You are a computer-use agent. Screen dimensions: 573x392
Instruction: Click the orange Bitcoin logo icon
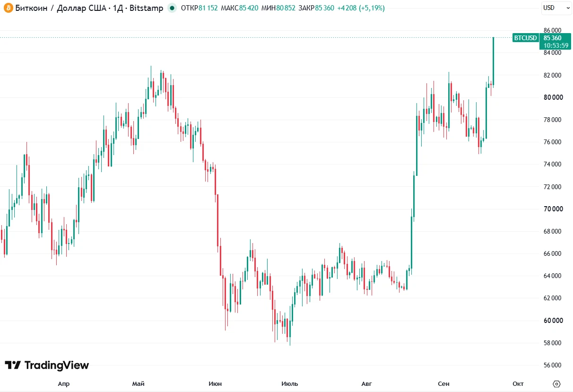tap(8, 8)
